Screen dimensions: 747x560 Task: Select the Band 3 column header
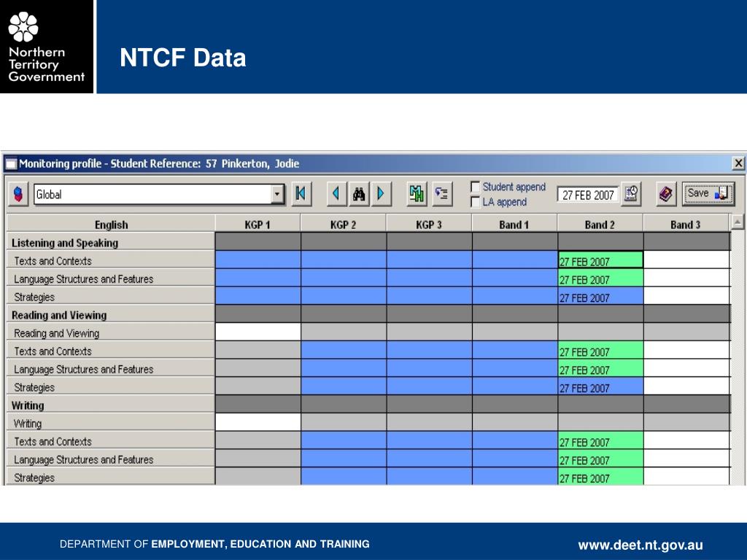tap(686, 225)
